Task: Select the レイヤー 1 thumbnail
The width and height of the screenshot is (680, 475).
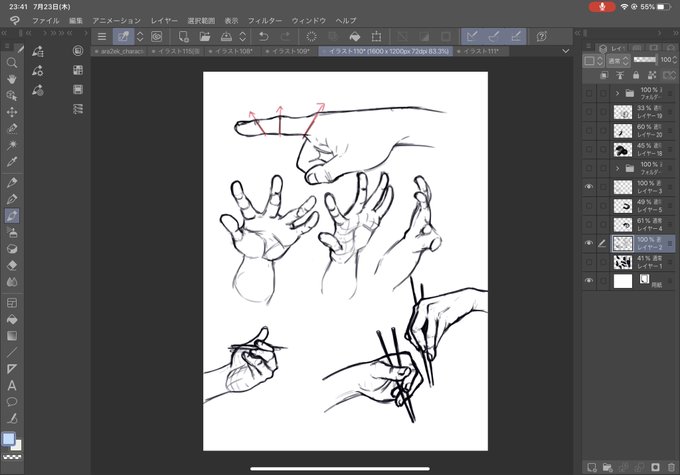Action: click(x=623, y=262)
